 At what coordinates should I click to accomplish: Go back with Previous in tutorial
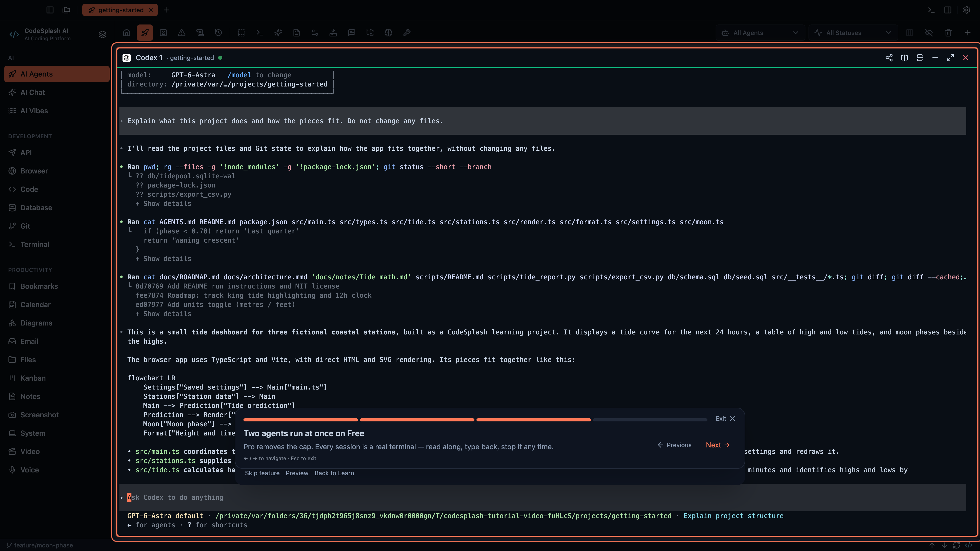[675, 445]
